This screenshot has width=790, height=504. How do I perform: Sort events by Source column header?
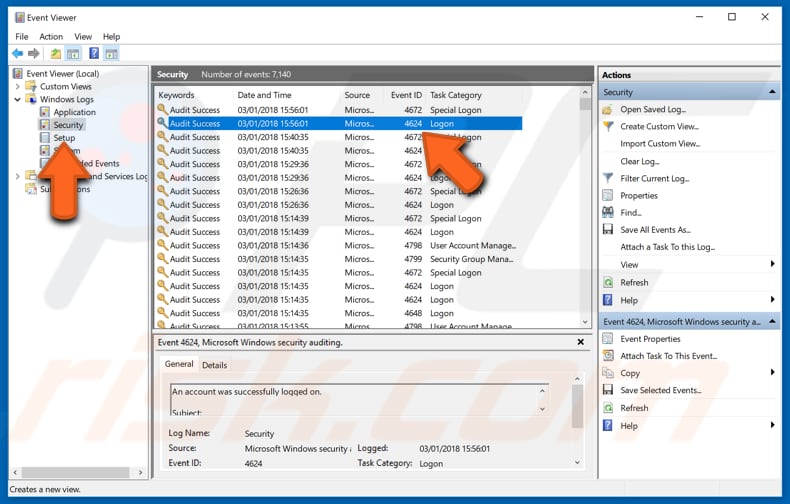357,95
